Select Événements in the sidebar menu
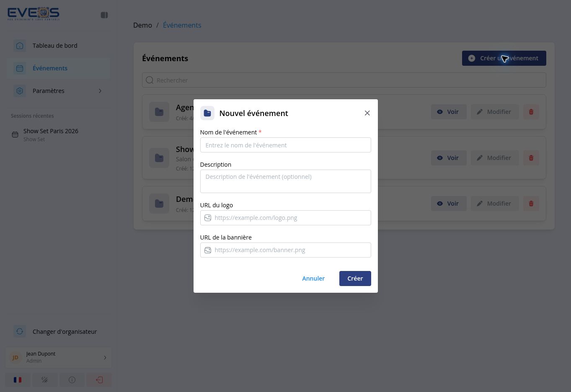The width and height of the screenshot is (571, 392). click(x=58, y=68)
